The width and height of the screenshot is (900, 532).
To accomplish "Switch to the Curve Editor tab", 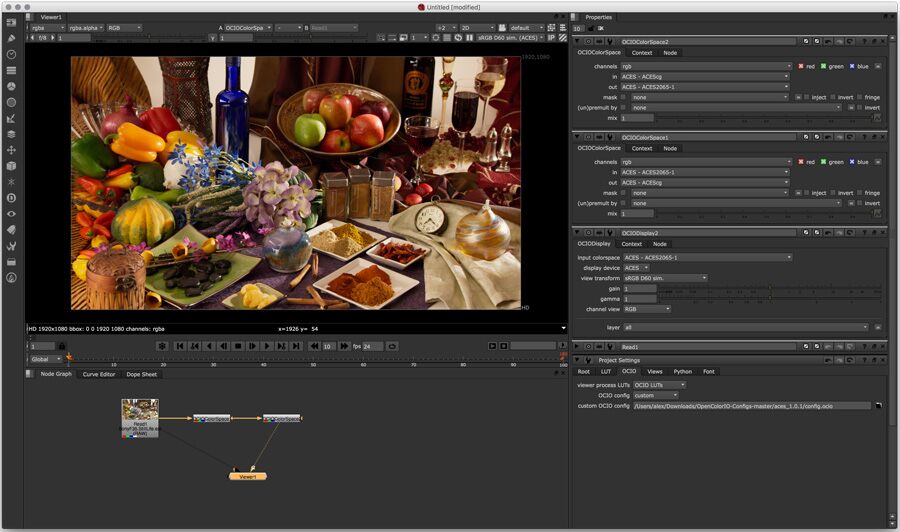I will (98, 374).
